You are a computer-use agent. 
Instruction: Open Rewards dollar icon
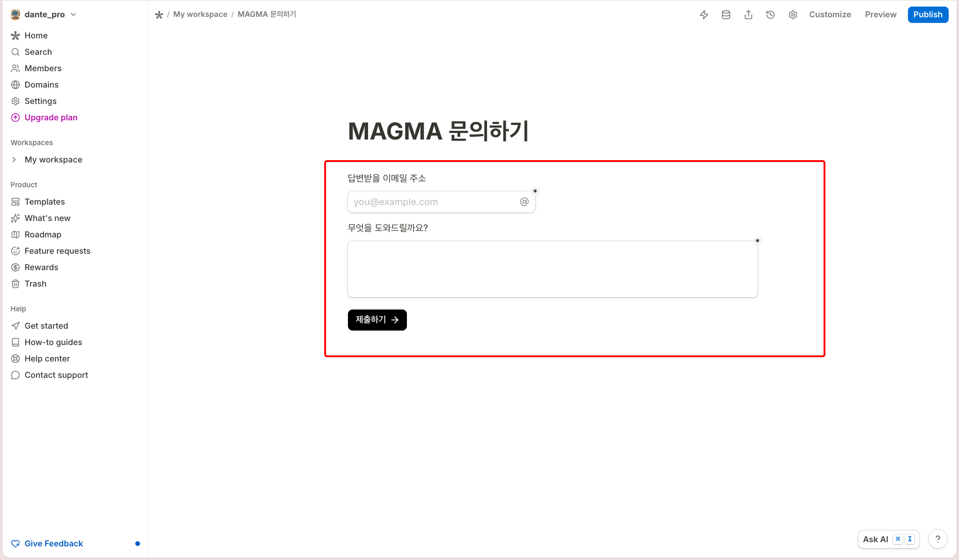coord(15,267)
